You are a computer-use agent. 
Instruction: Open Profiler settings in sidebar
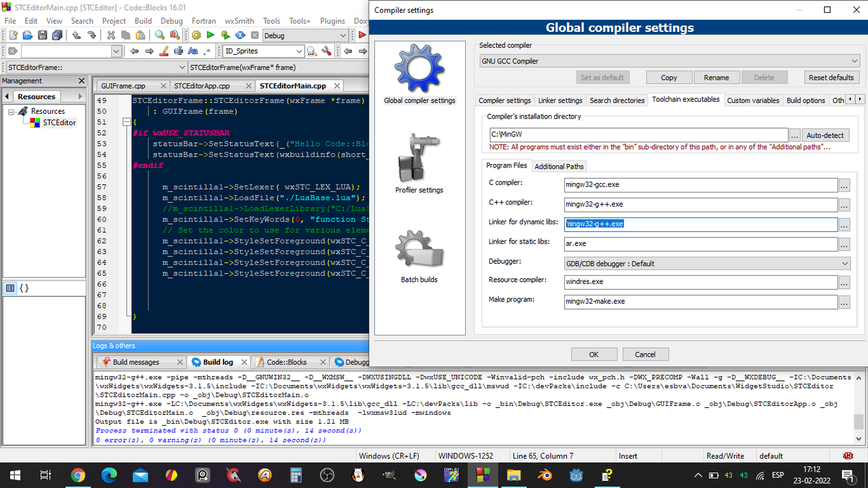[x=420, y=163]
